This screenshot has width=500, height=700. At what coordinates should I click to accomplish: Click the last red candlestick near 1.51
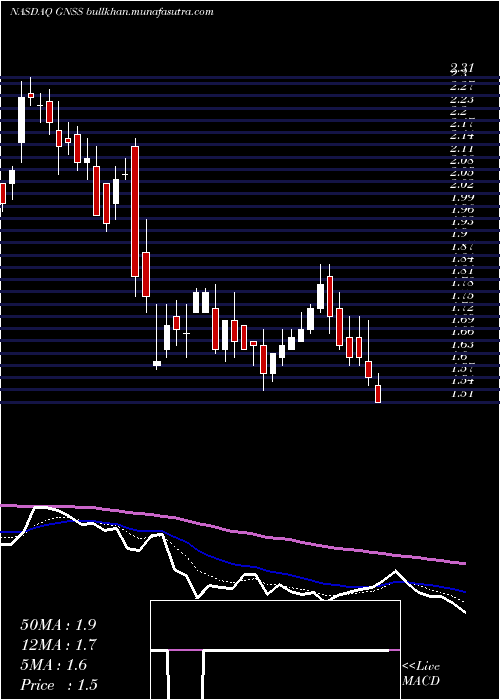tap(378, 394)
